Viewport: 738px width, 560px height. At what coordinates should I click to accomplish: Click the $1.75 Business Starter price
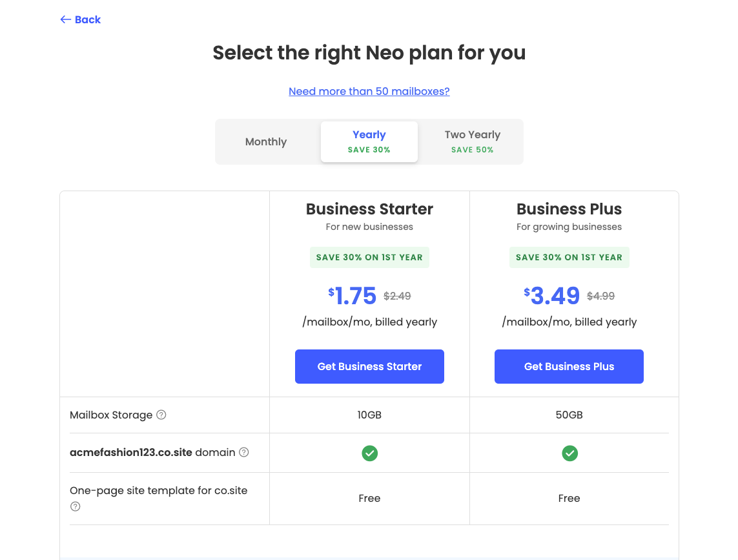353,296
